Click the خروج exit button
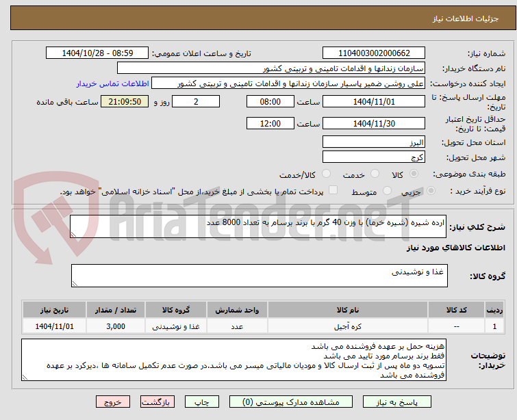Viewport: 517px width, 420px height. (x=113, y=402)
